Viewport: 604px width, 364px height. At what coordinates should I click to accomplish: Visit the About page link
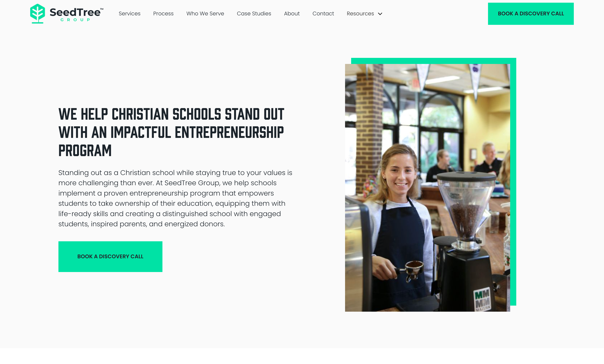pos(292,14)
